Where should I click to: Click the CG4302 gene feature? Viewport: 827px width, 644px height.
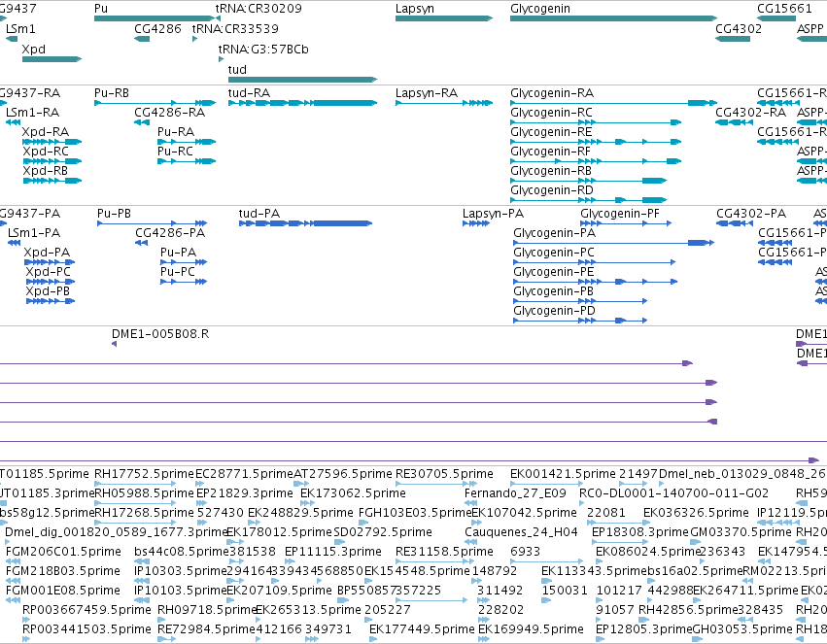[733, 39]
